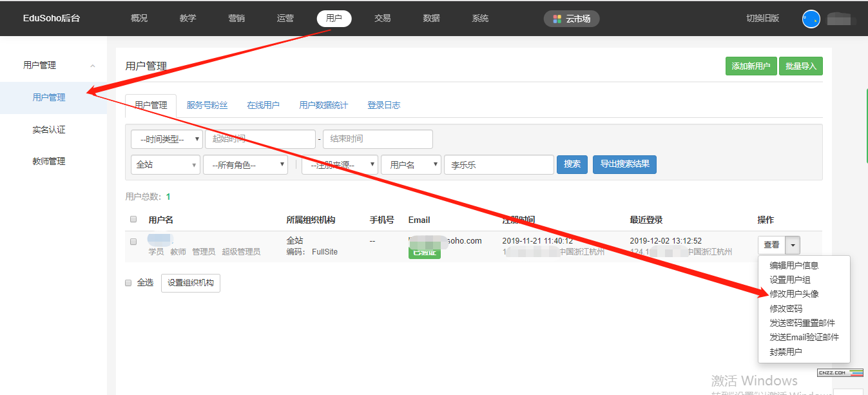
Task: Switch to the 在线用户 tab
Action: click(x=263, y=105)
